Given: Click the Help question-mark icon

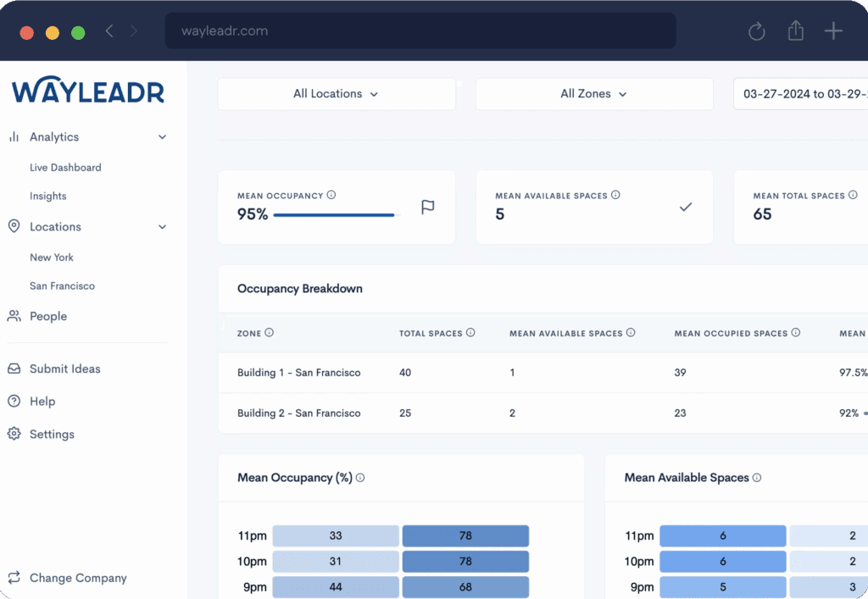Looking at the screenshot, I should pyautogui.click(x=14, y=401).
